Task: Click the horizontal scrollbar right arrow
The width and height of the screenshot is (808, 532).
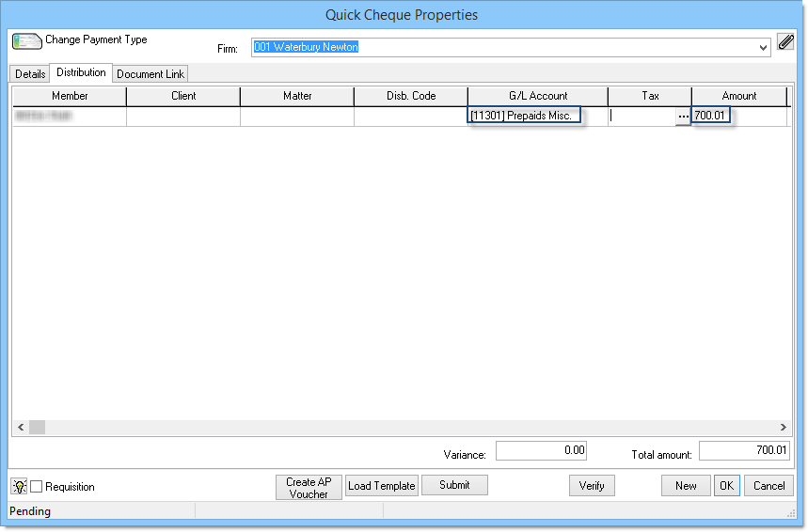Action: [783, 427]
